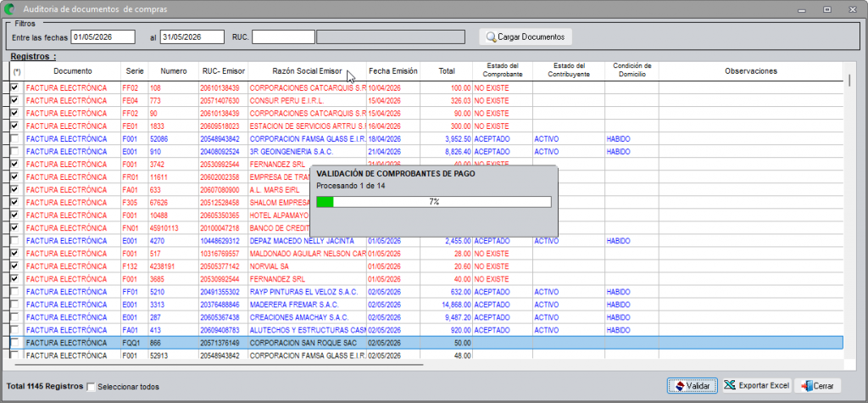Select the ALUTECHOS Y ESTRUCTURAS row name
The height and width of the screenshot is (403, 868).
pyautogui.click(x=307, y=330)
